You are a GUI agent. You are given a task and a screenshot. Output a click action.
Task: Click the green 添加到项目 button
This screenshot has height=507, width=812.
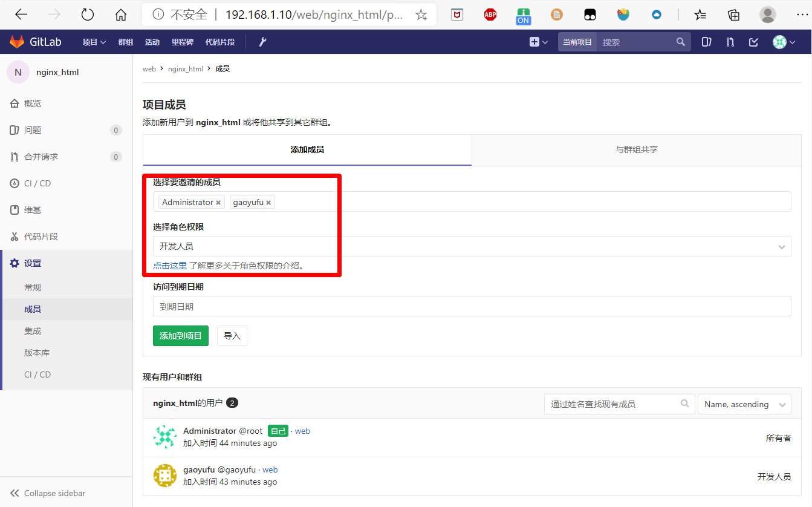(180, 336)
